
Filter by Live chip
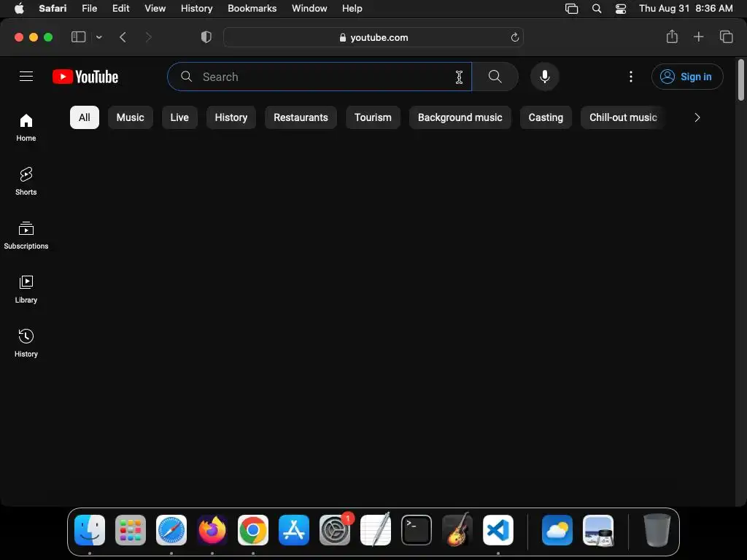(179, 117)
